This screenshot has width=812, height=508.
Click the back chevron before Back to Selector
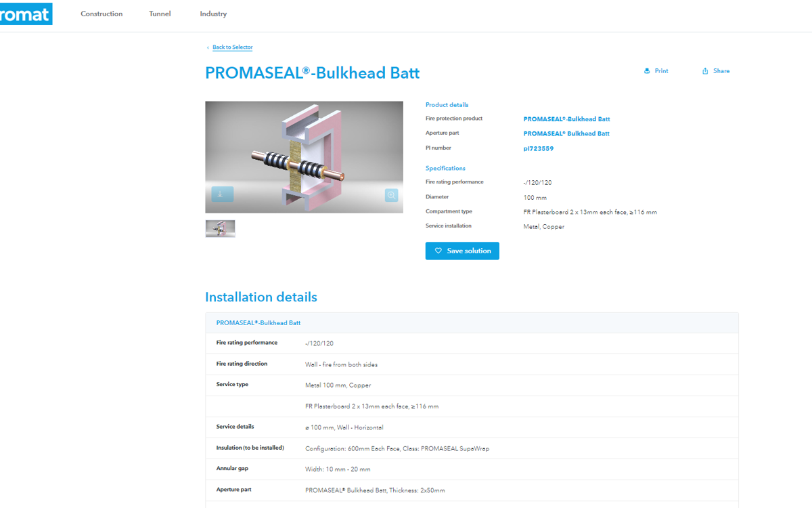click(x=208, y=47)
